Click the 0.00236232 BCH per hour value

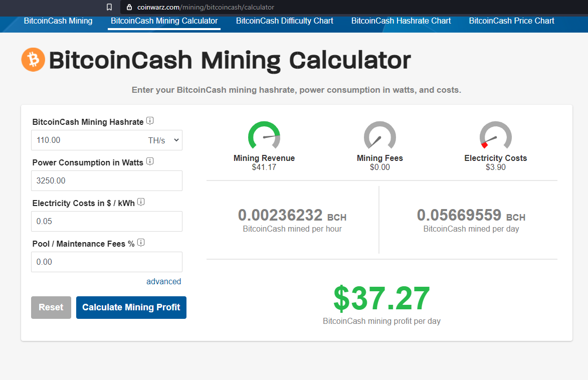tap(292, 216)
